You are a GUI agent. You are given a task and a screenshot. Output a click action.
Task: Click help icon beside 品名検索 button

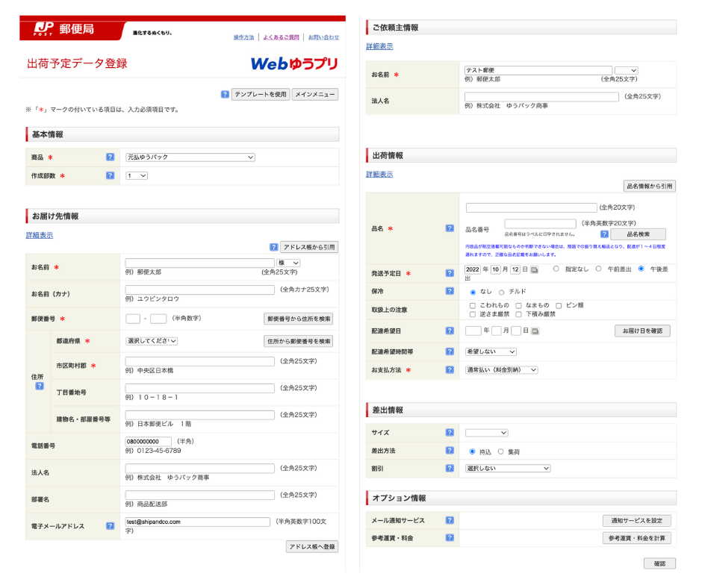tap(604, 234)
